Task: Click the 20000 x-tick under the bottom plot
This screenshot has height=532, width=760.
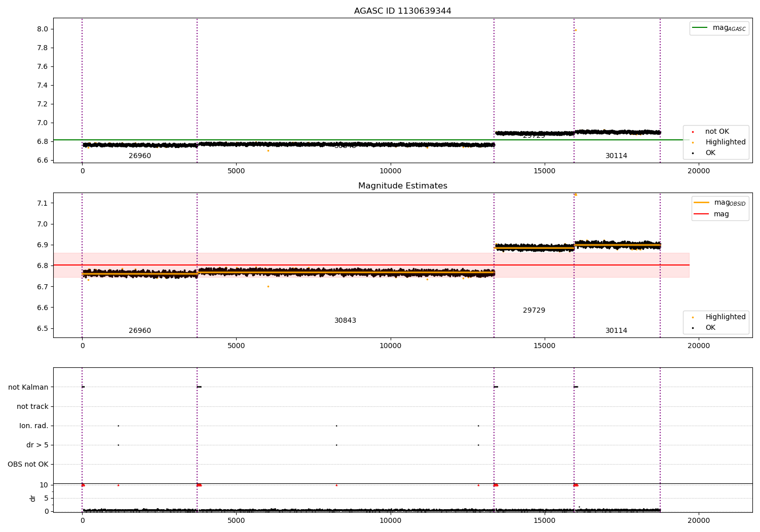Action: pyautogui.click(x=699, y=521)
